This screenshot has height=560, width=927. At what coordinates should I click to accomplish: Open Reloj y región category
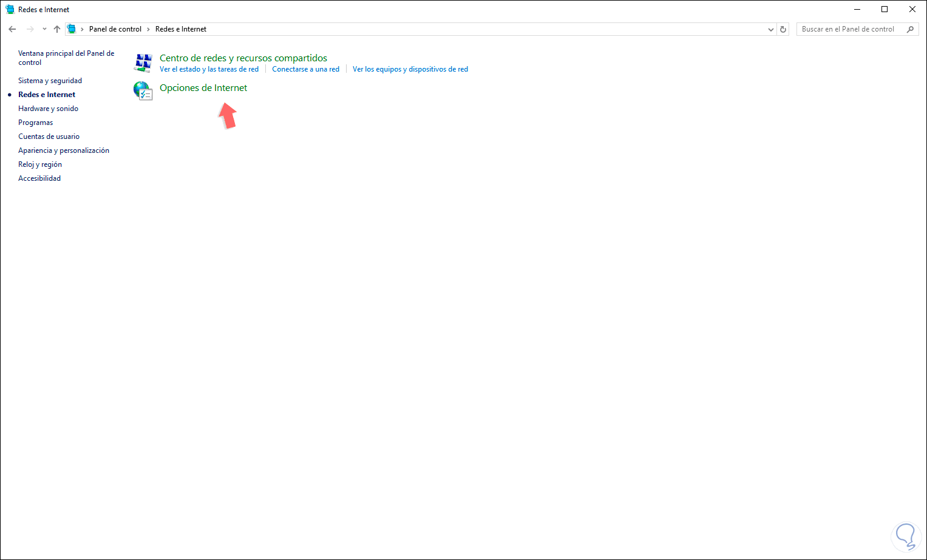40,164
